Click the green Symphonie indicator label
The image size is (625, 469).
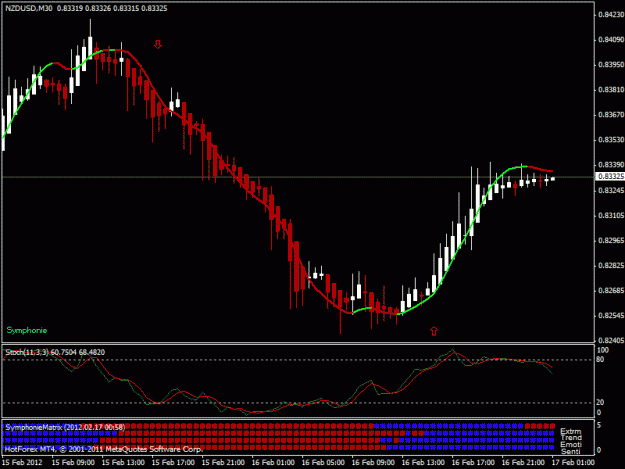[27, 330]
